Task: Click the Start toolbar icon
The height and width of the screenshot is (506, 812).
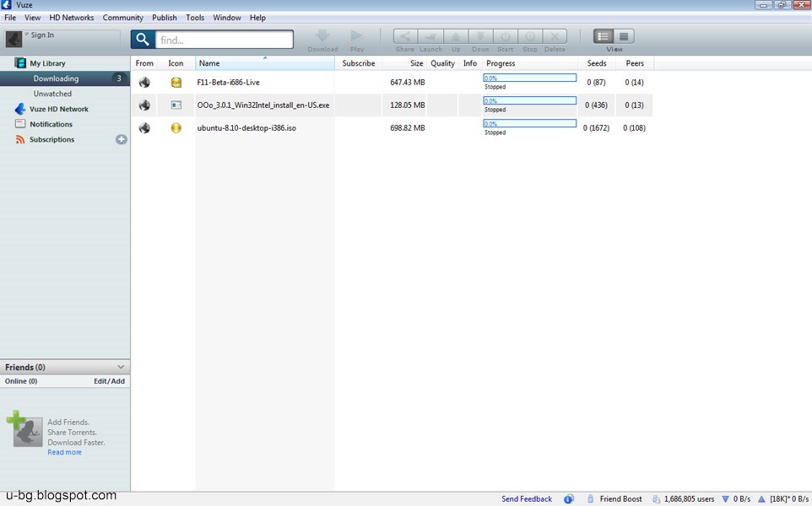Action: [x=506, y=36]
